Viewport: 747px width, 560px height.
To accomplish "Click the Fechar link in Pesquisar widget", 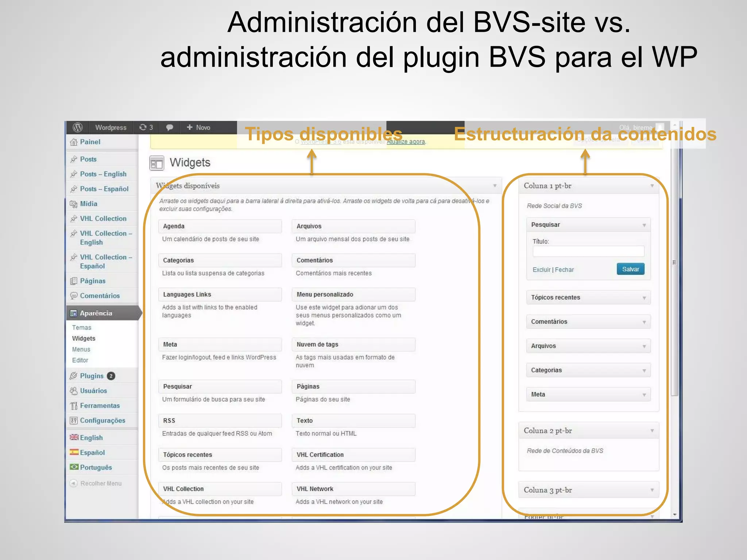I will point(564,270).
